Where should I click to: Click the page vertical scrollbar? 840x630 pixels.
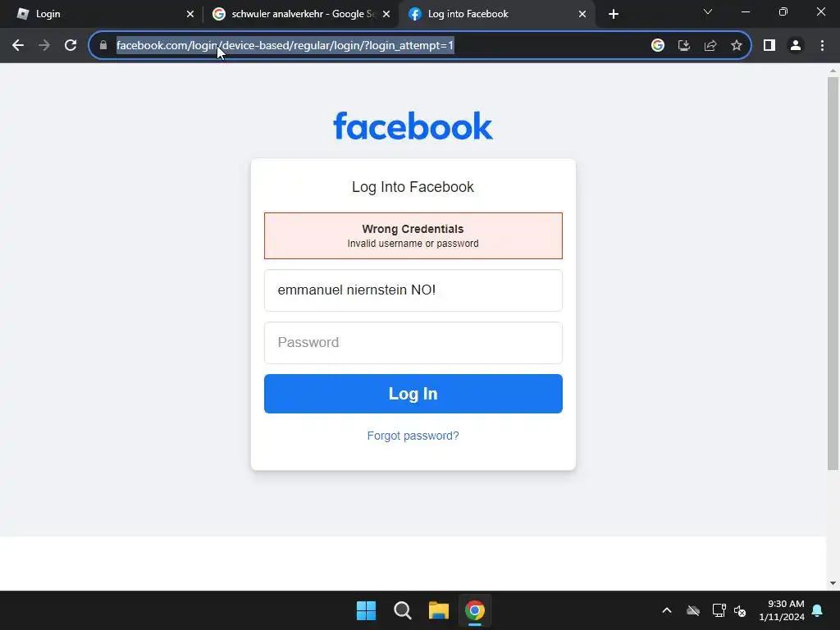click(x=833, y=273)
